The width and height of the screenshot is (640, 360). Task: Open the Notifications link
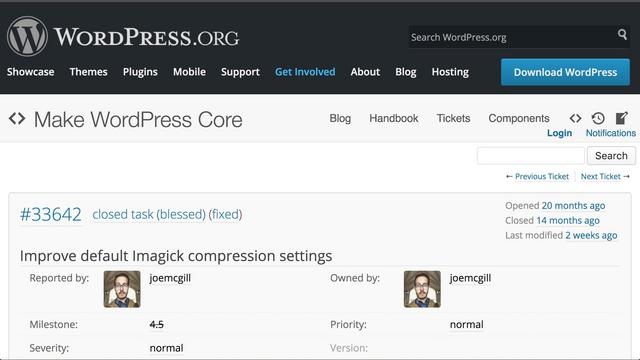pyautogui.click(x=611, y=133)
